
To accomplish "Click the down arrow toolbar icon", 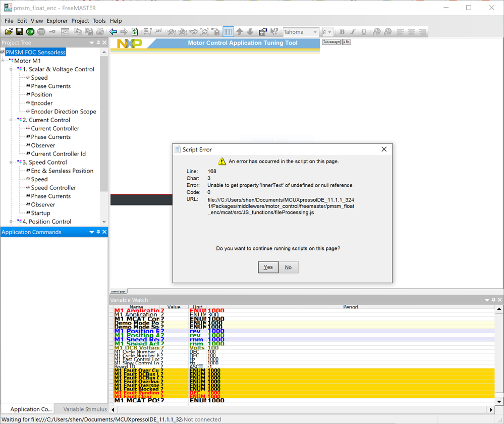I will coord(250,31).
